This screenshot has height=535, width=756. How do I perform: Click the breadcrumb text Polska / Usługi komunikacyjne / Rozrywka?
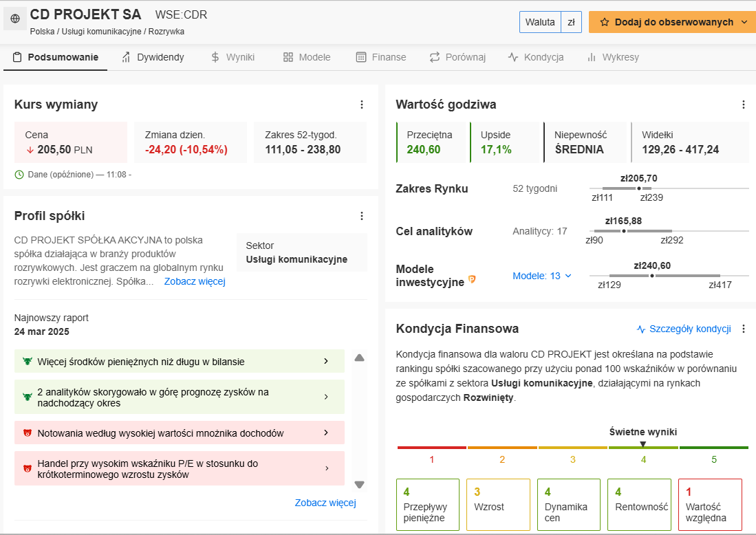pyautogui.click(x=107, y=32)
